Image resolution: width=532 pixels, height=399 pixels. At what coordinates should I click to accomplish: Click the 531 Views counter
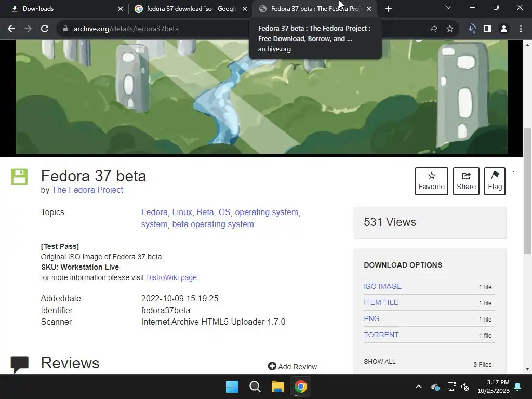coord(390,222)
